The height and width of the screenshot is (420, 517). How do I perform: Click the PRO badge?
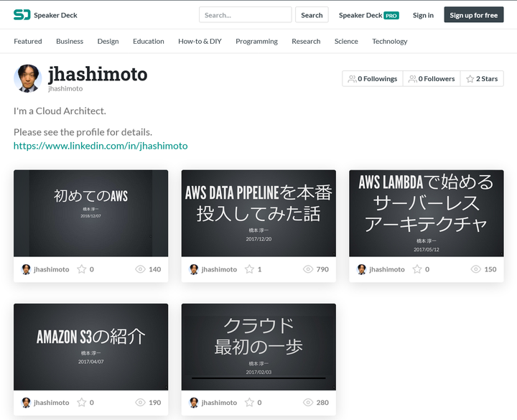(x=391, y=16)
